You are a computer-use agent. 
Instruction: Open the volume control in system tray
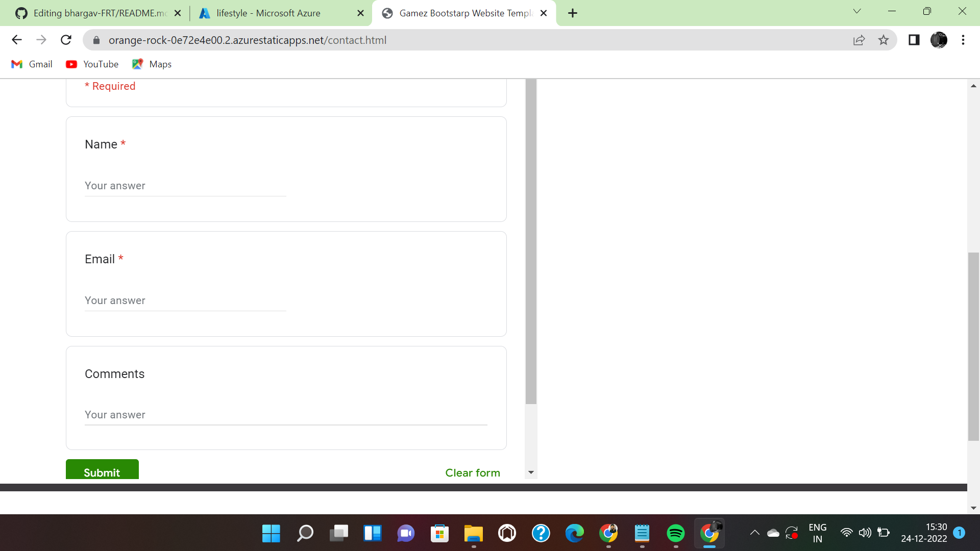pos(865,533)
